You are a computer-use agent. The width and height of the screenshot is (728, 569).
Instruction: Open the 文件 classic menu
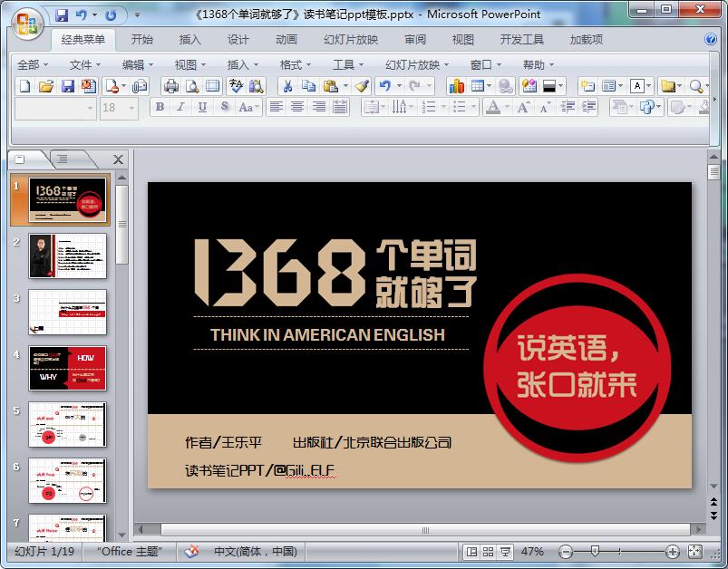point(84,64)
